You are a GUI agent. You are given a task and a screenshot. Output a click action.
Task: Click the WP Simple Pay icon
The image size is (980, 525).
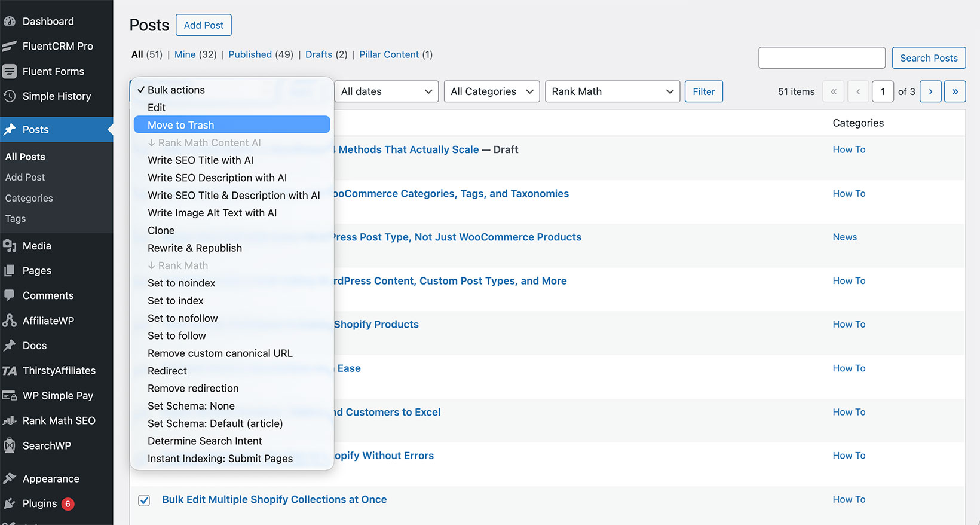10,396
